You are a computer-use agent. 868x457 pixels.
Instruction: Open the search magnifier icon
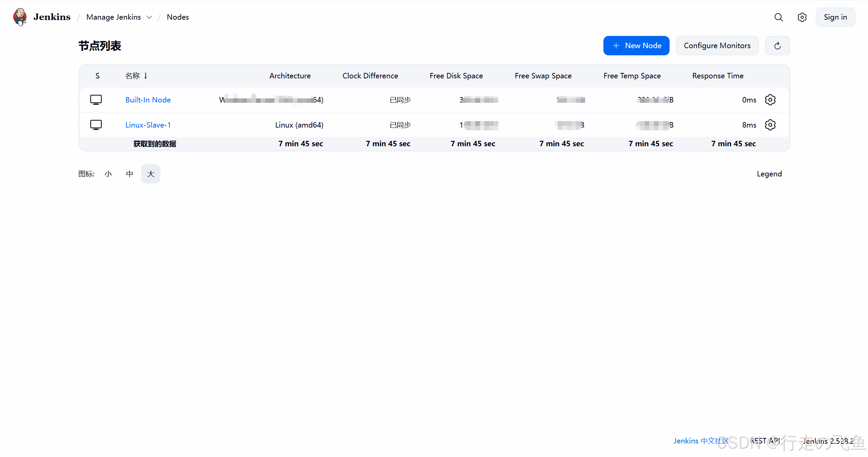(778, 17)
